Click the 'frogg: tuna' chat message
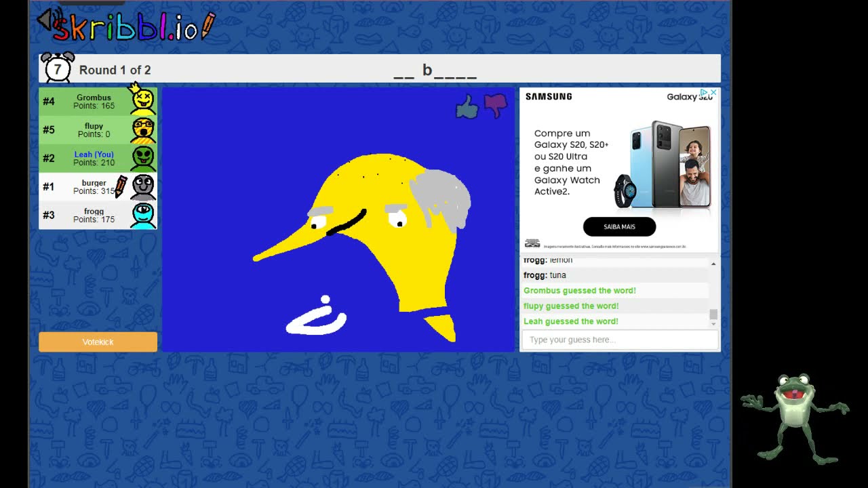This screenshot has height=488, width=868. click(x=545, y=275)
